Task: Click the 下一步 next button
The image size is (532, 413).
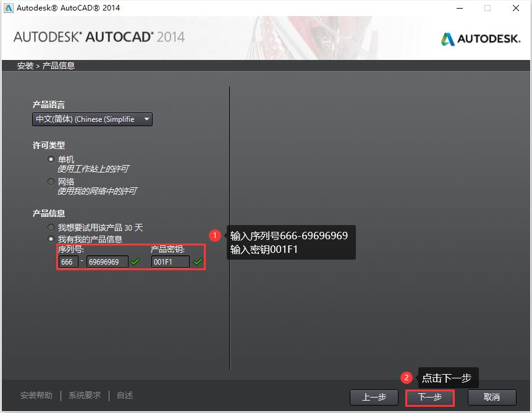Action: pyautogui.click(x=430, y=398)
